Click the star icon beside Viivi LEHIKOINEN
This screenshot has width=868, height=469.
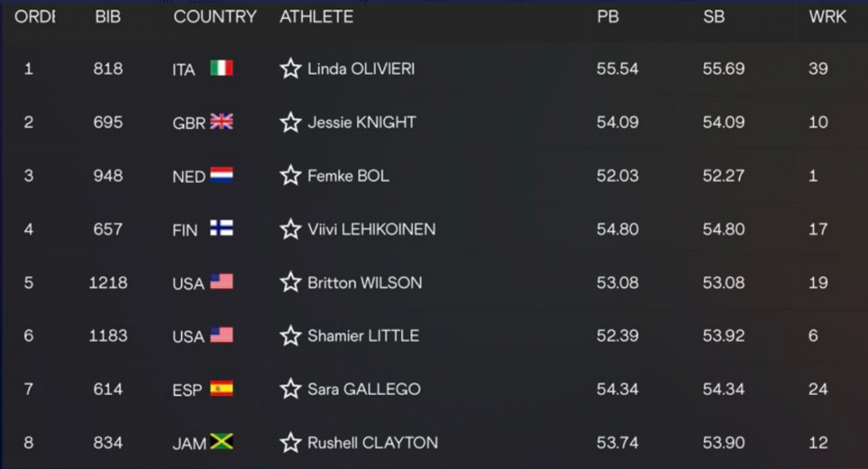tap(291, 228)
